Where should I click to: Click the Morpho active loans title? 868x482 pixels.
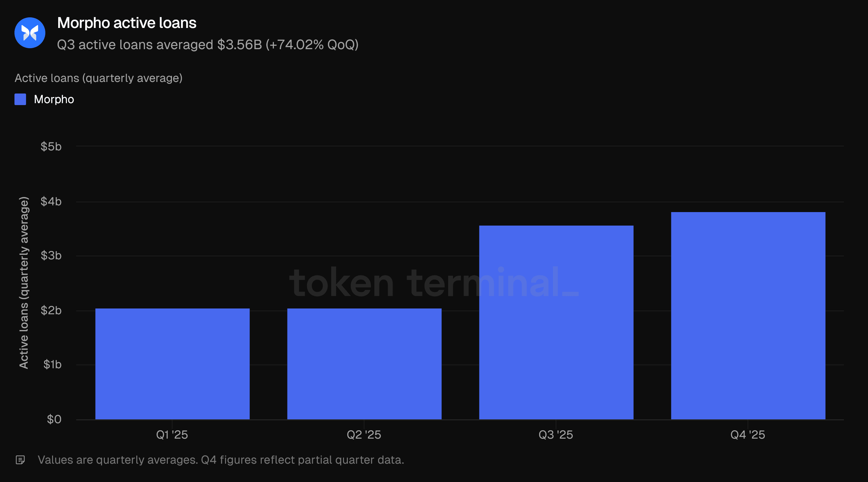click(x=127, y=23)
